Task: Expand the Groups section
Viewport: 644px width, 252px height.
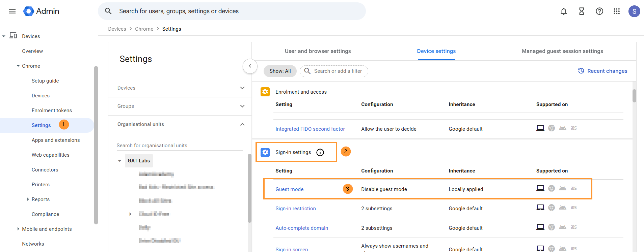Action: pyautogui.click(x=242, y=106)
